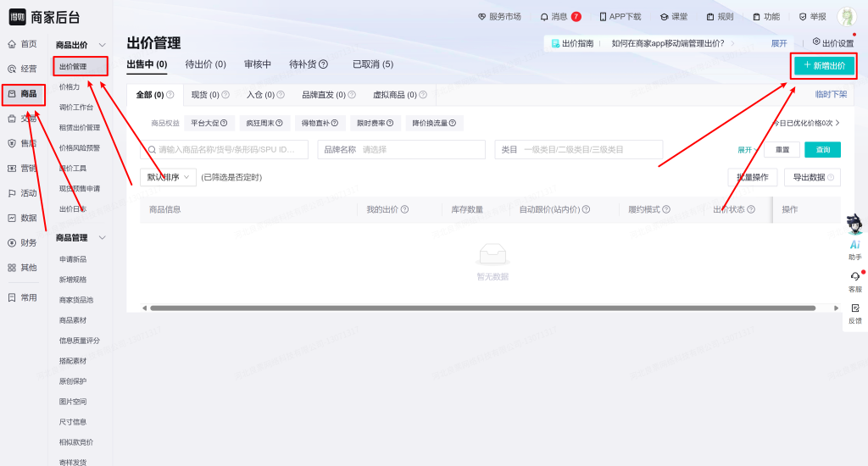This screenshot has width=868, height=466.
Task: Open the 品牌名称 select dropdown
Action: click(x=401, y=149)
